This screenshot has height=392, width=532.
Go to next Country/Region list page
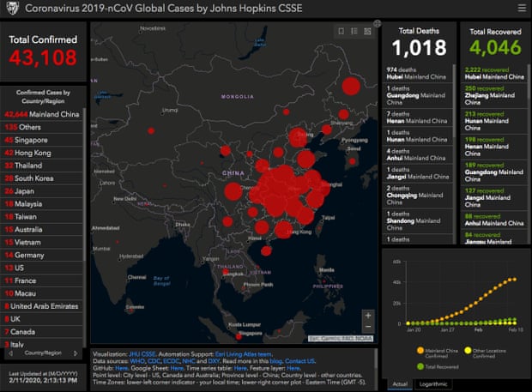click(x=79, y=353)
